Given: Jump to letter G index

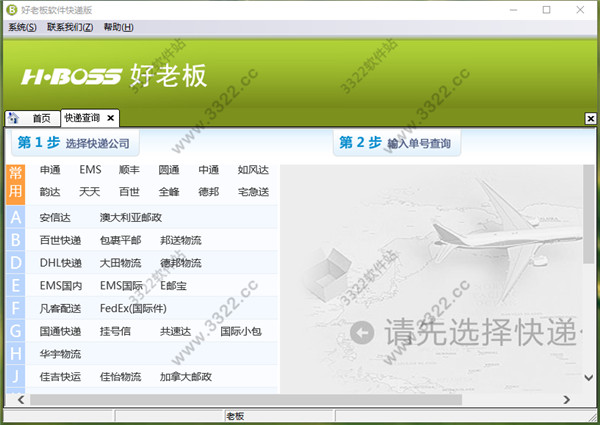Looking at the screenshot, I should coord(15,331).
